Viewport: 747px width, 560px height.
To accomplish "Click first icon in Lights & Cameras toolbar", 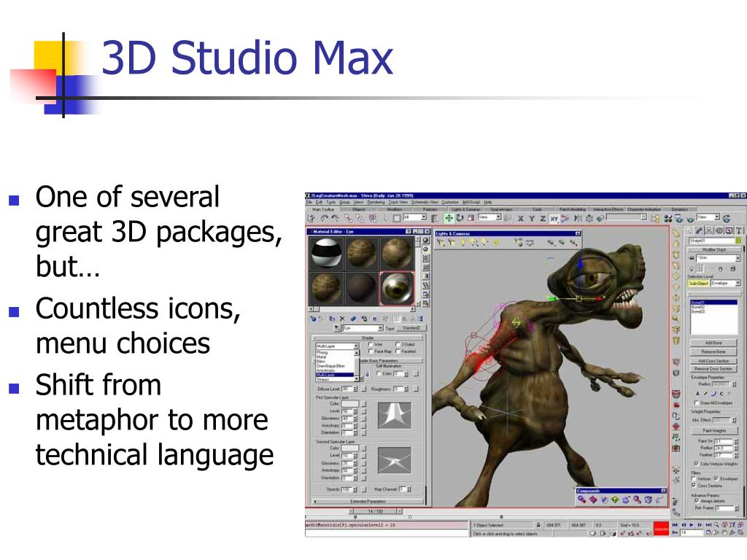I will click(440, 243).
